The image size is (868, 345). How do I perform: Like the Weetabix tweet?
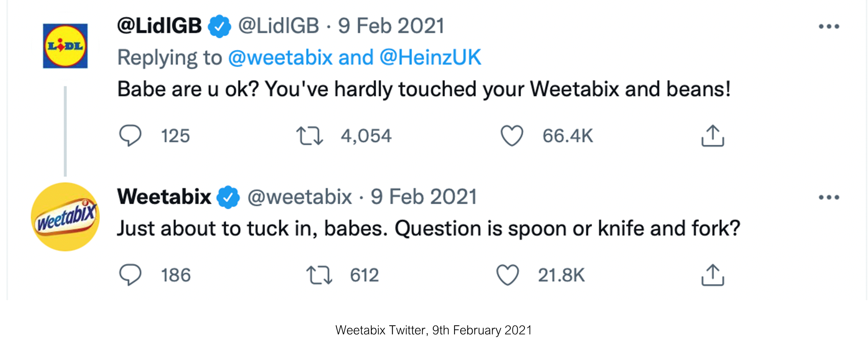point(508,275)
